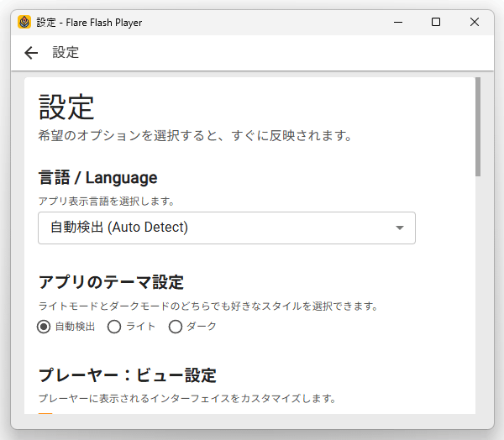The width and height of the screenshot is (504, 440).
Task: Go back using the arrow icon
Action: click(x=31, y=53)
